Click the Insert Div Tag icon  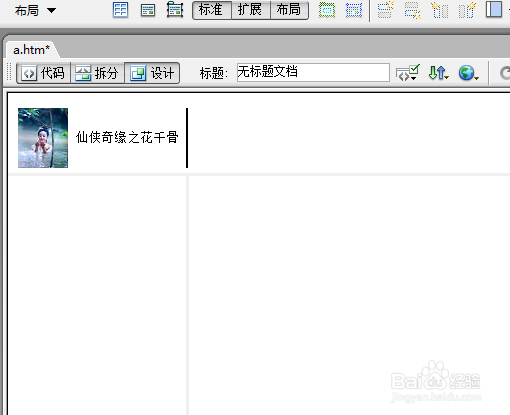(x=148, y=10)
